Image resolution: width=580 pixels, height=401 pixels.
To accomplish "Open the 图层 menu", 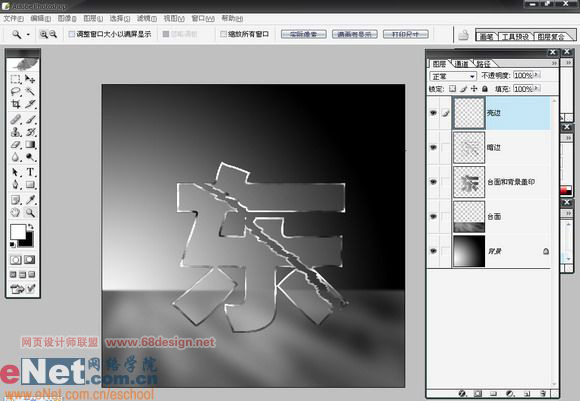I will point(93,18).
